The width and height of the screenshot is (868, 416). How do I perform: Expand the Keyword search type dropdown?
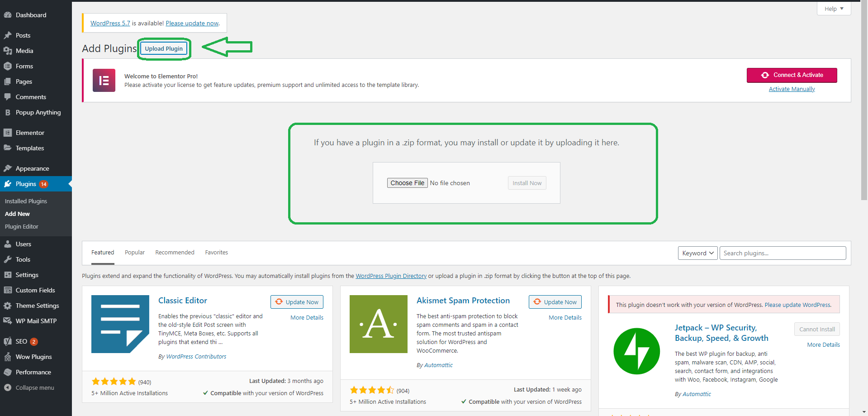coord(697,253)
